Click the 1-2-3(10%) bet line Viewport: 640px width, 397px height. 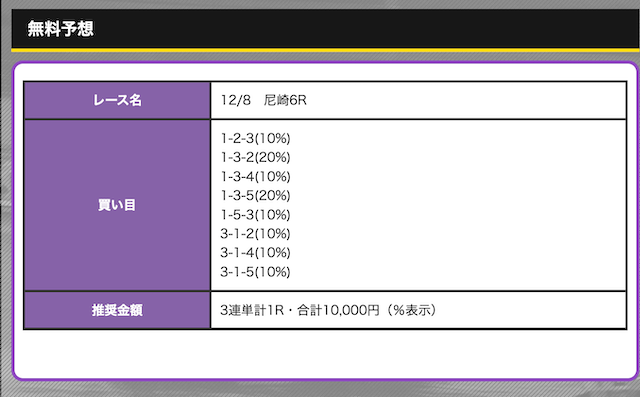tap(256, 138)
